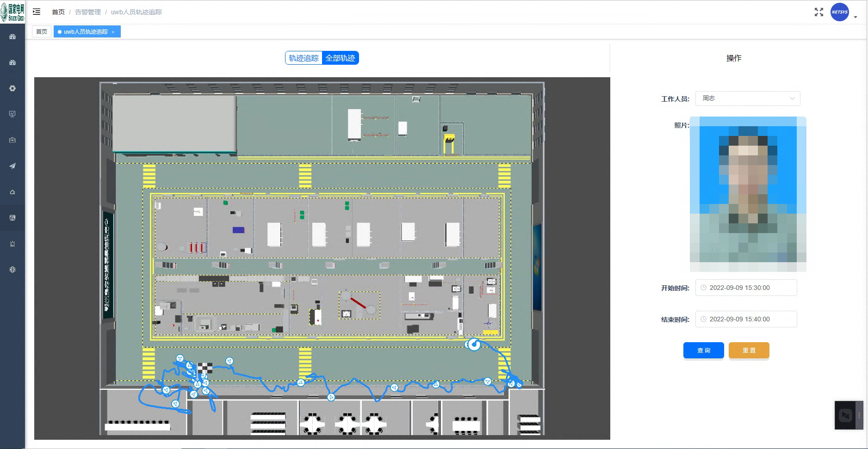Open the alarm siren sidebar menu
Screen dimensions: 868x449
tap(12, 244)
